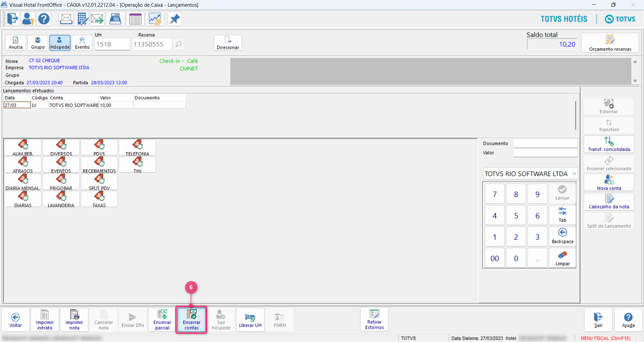Click the 10,00 value cell in postings

(x=116, y=105)
